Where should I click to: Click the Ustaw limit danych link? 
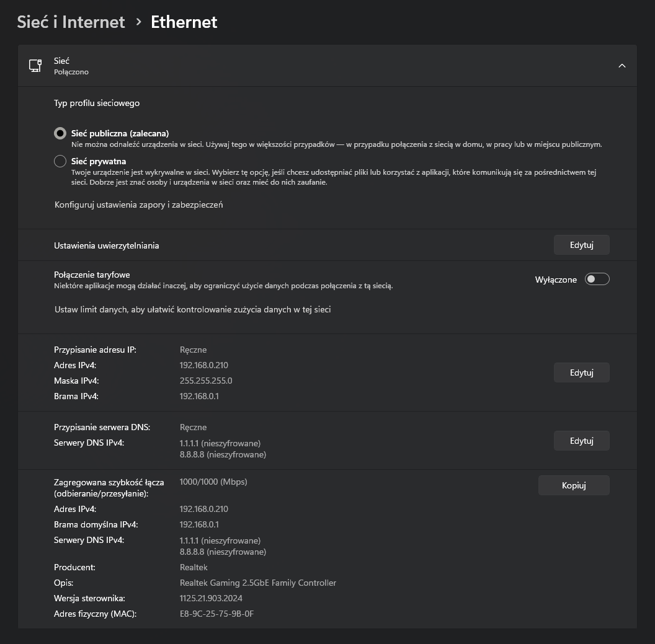192,309
